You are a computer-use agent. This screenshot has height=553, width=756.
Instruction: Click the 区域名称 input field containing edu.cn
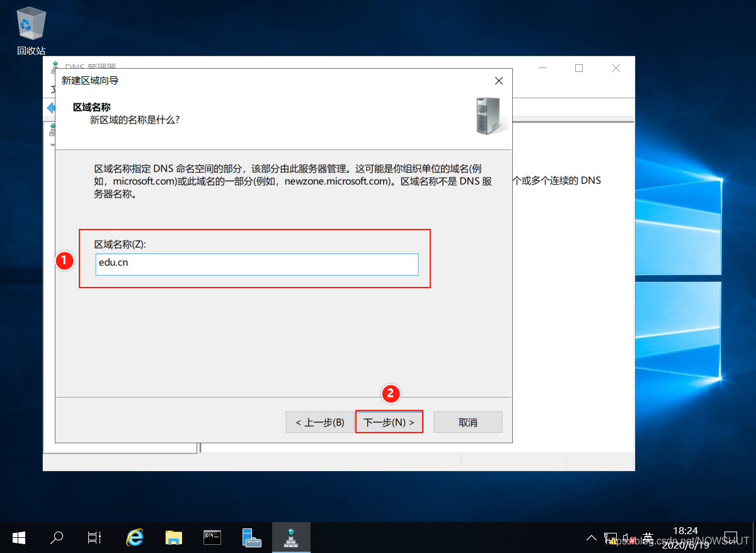coord(257,264)
